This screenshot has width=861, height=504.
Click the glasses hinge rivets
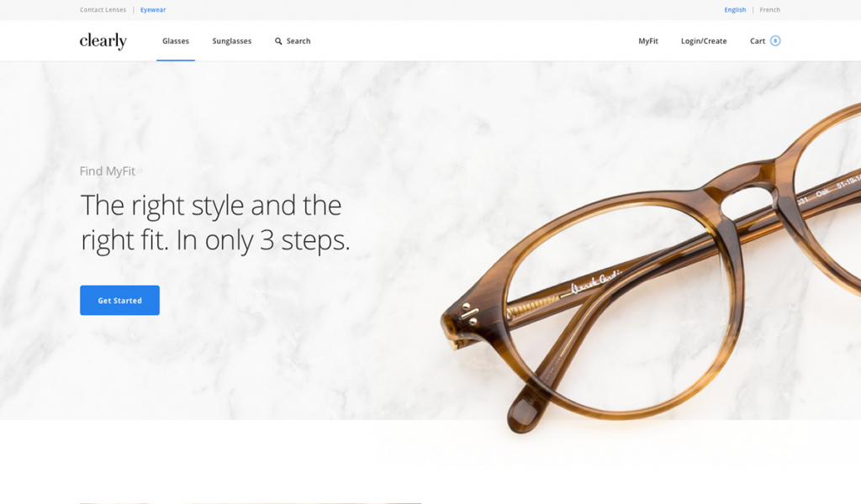(x=471, y=313)
